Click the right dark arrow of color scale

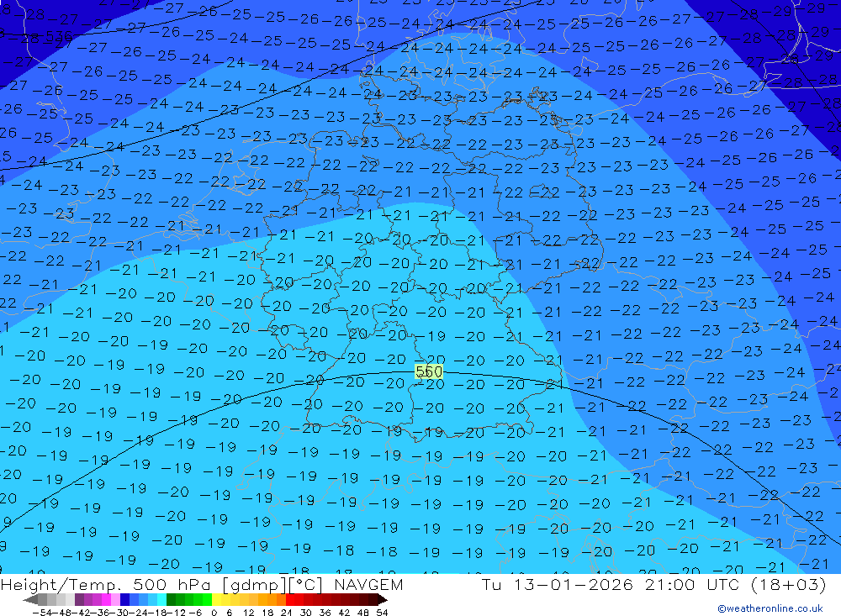pos(382,600)
